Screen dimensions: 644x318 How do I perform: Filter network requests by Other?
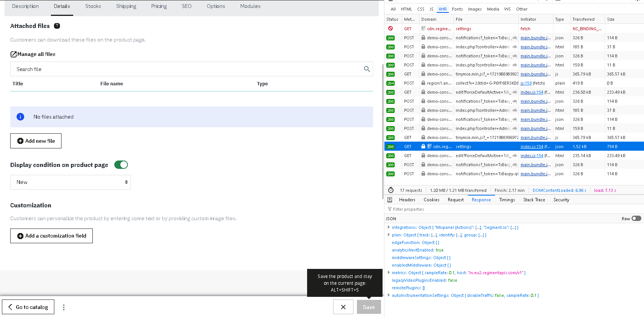522,9
